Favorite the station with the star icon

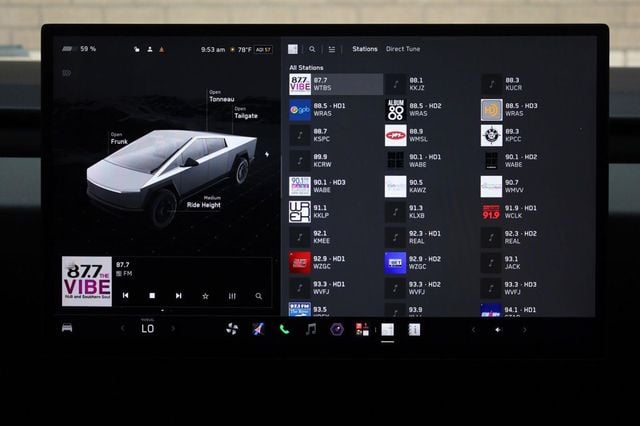pos(205,296)
